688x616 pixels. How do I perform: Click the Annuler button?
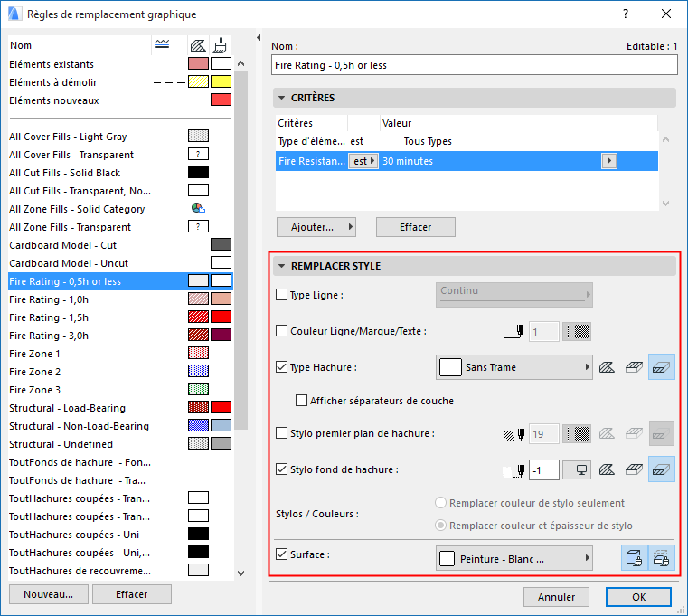click(556, 597)
